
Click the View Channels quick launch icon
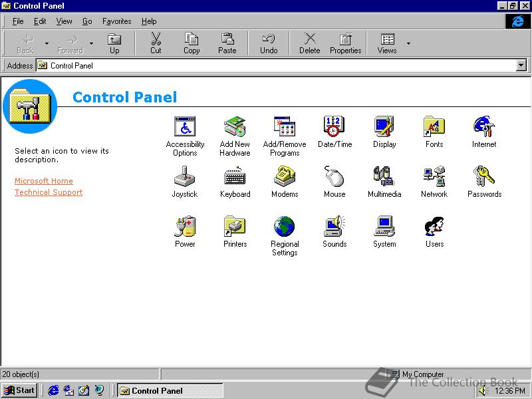point(99,390)
